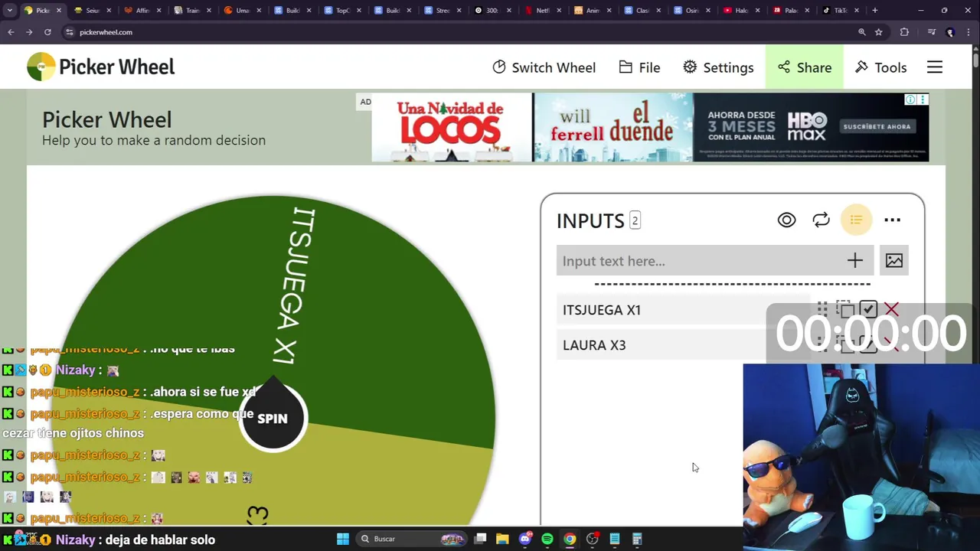The image size is (980, 551).
Task: Bookmark this page with star icon
Action: [879, 32]
